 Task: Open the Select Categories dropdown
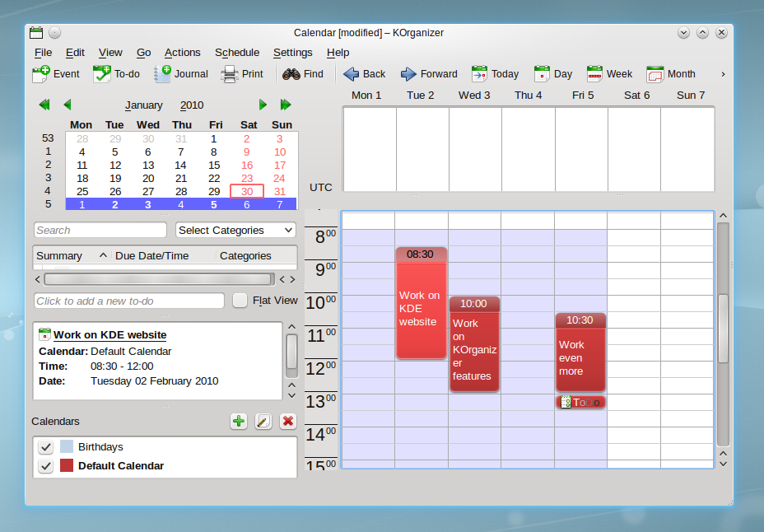coord(235,230)
